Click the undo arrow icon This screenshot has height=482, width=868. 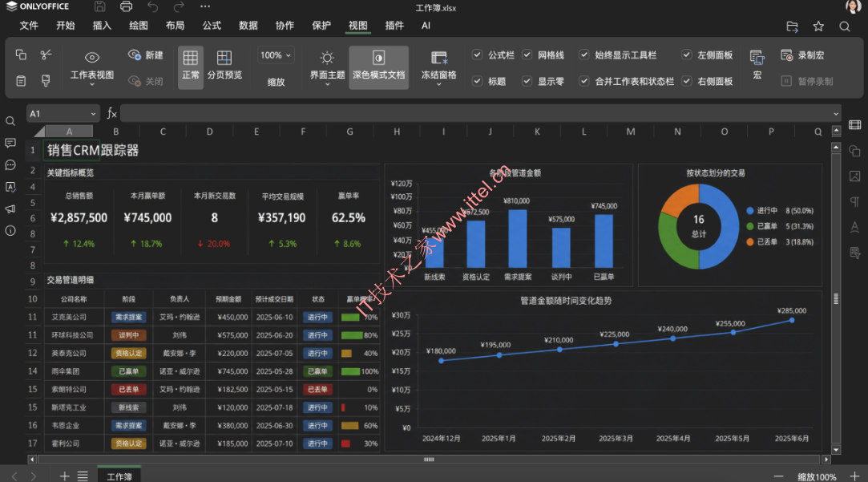coord(153,6)
